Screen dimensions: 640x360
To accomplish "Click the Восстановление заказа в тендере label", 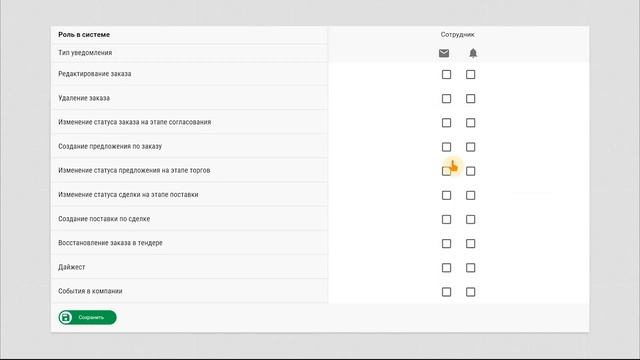I will tap(110, 243).
